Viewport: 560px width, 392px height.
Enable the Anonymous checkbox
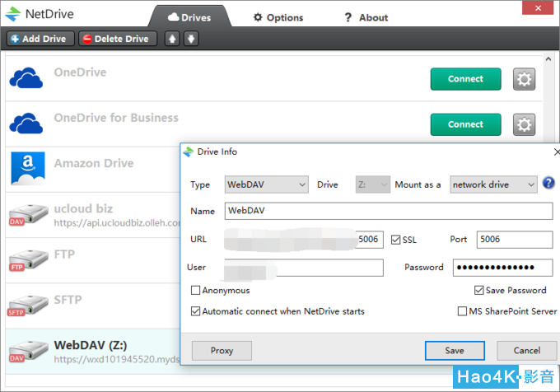click(x=195, y=290)
